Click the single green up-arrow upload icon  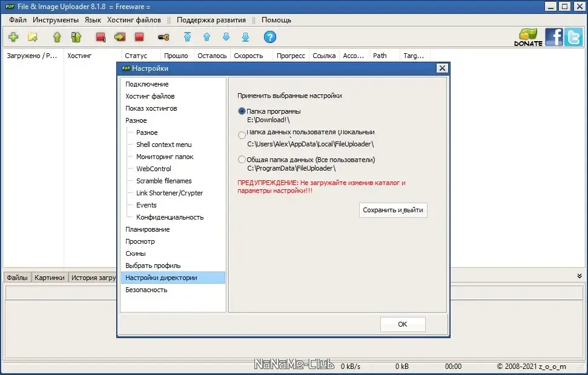pos(57,37)
